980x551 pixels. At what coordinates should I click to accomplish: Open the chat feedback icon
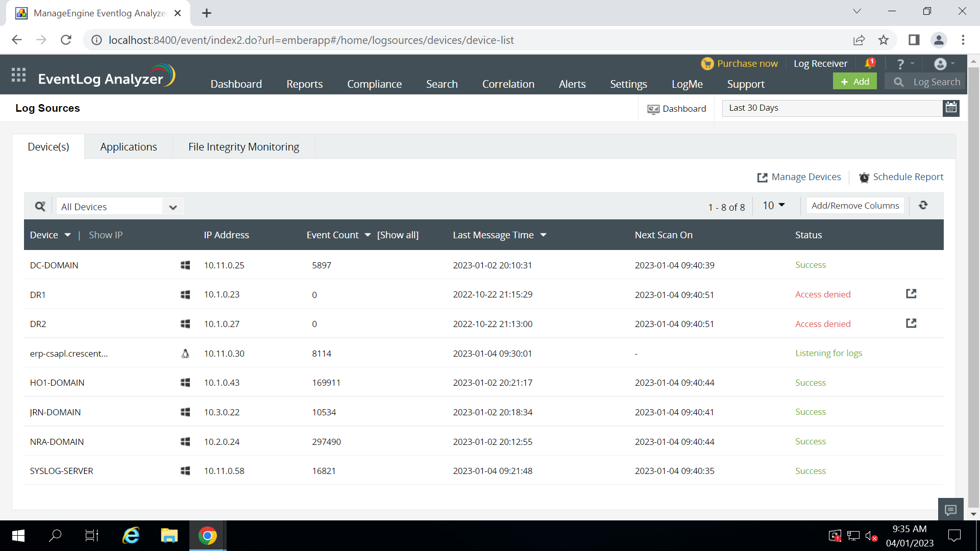point(950,509)
